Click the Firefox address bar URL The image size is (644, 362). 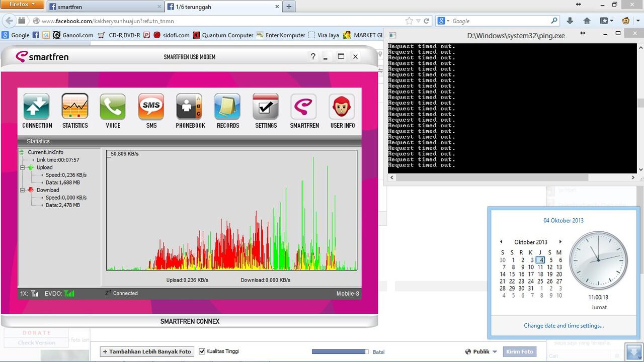[x=107, y=21]
